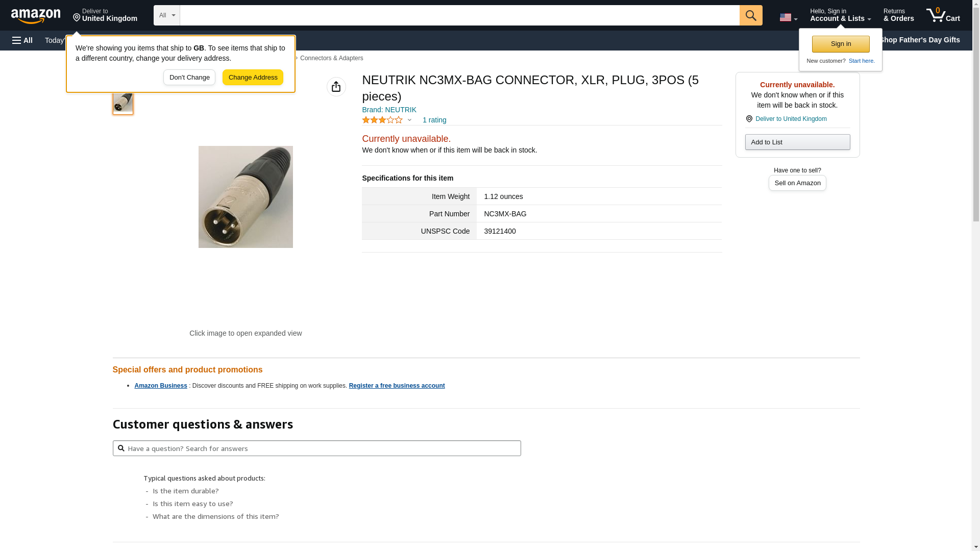Viewport: 980px width, 551px height.
Task: Click Don't Change button
Action: (189, 78)
